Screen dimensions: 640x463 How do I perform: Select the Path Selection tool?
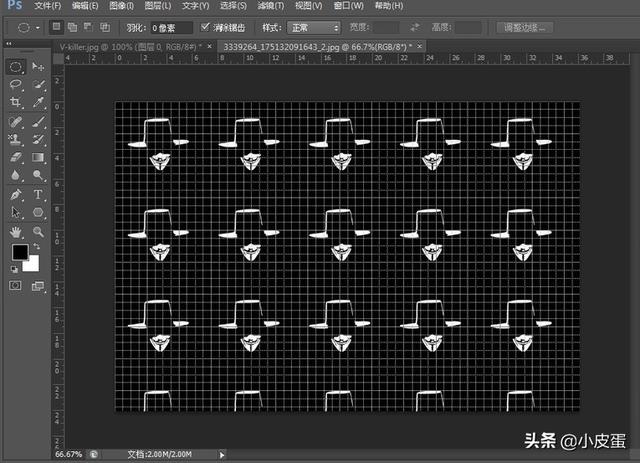[16, 212]
